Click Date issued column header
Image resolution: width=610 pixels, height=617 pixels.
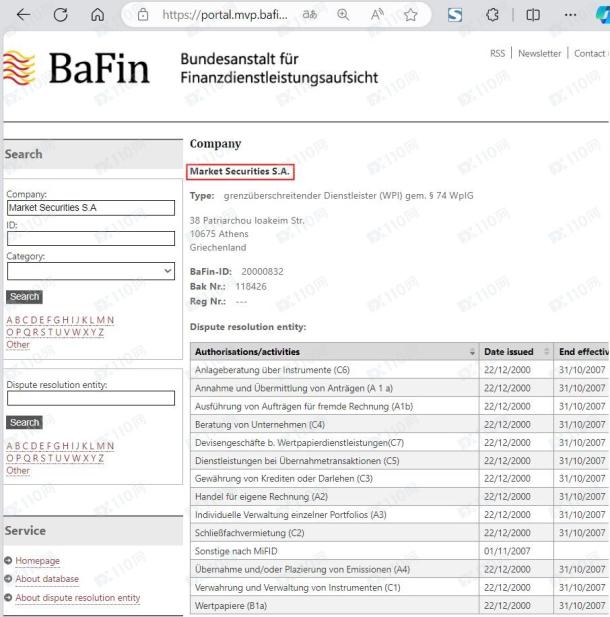[x=516, y=352]
